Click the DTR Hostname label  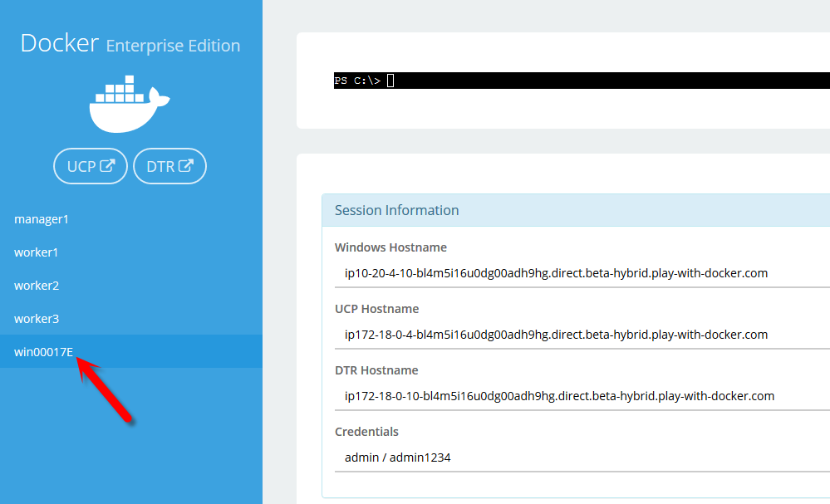click(x=376, y=370)
